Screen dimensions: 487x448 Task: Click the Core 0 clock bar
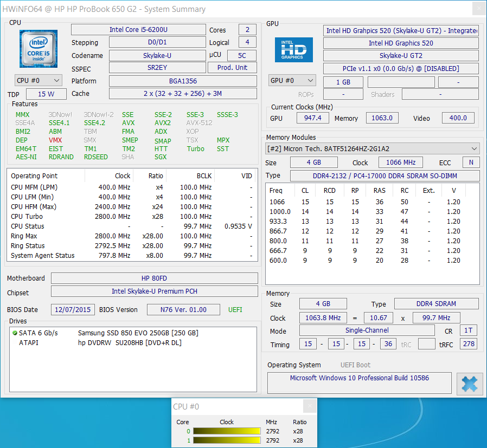click(227, 431)
